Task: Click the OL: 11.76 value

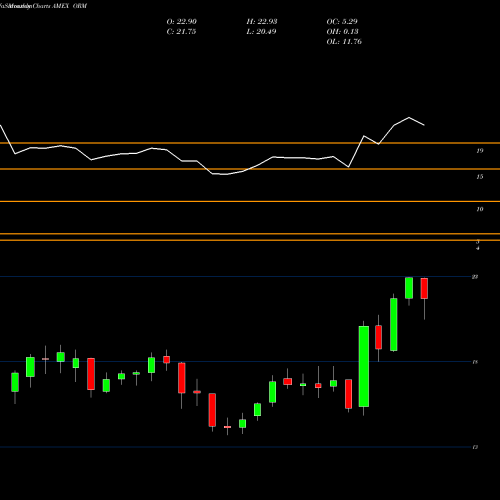Action: [x=344, y=42]
